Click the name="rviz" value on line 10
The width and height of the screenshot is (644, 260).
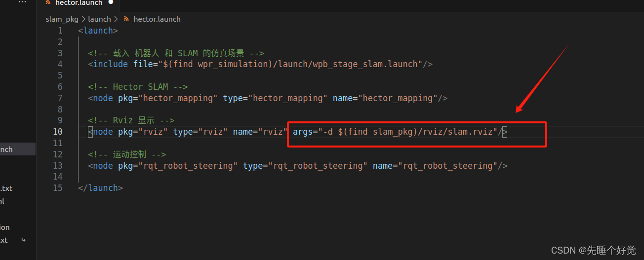(x=273, y=132)
